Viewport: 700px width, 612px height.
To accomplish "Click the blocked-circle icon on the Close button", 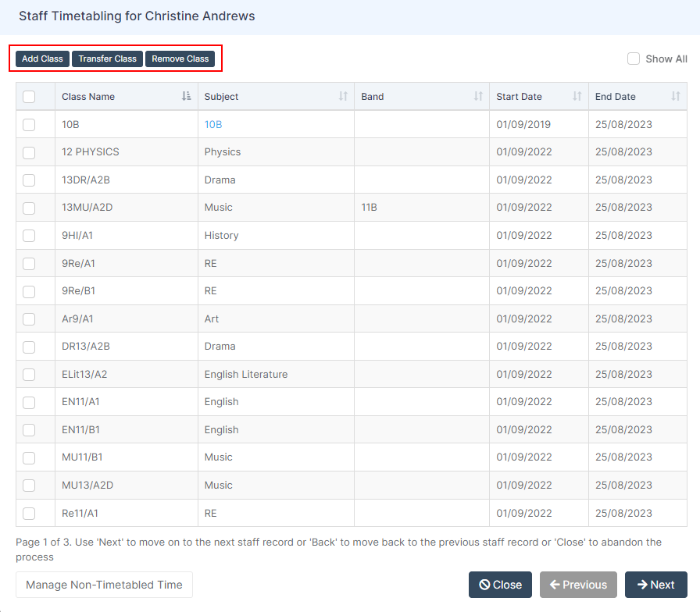I will [485, 584].
